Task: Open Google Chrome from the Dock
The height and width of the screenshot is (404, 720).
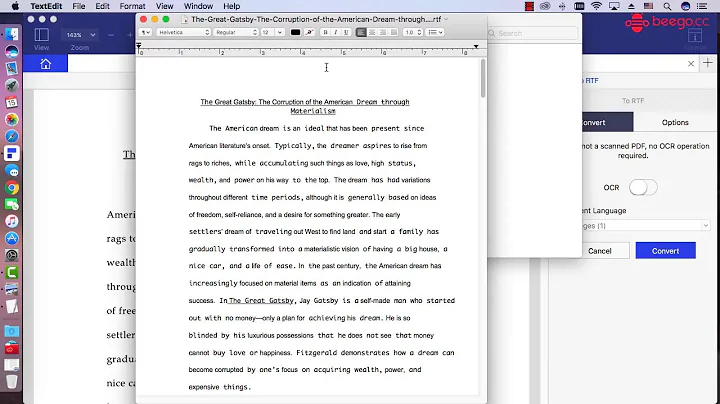Action: click(x=12, y=188)
